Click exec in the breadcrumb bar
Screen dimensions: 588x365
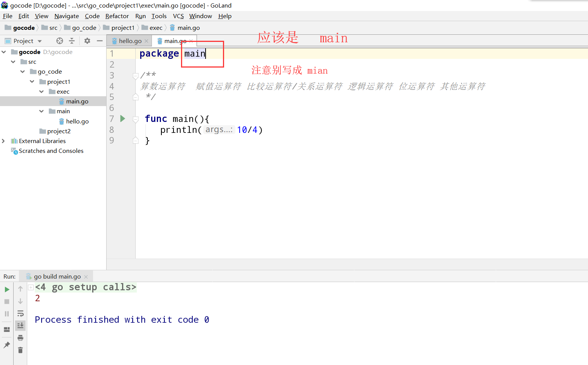coord(152,28)
